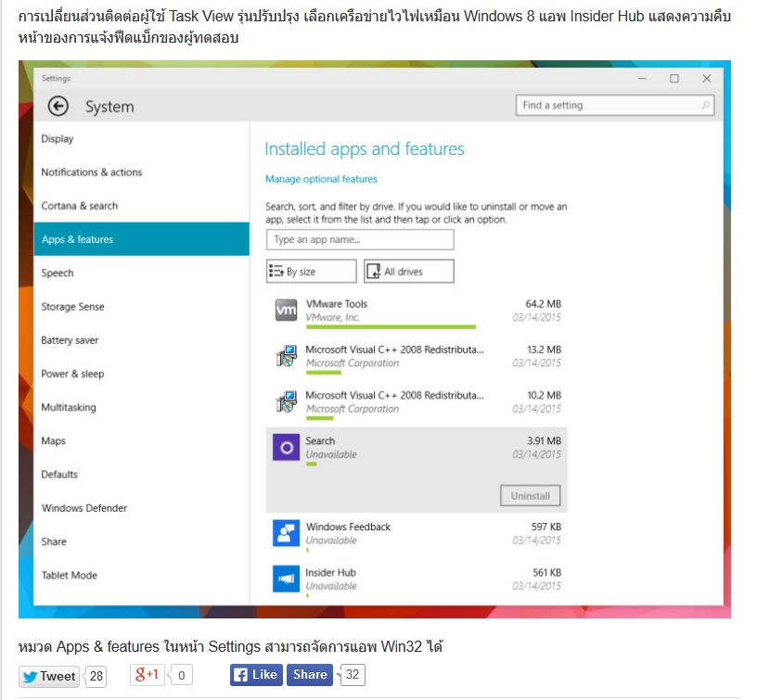Click the Uninstall button for Search
This screenshot has width=757, height=700.
[x=530, y=495]
